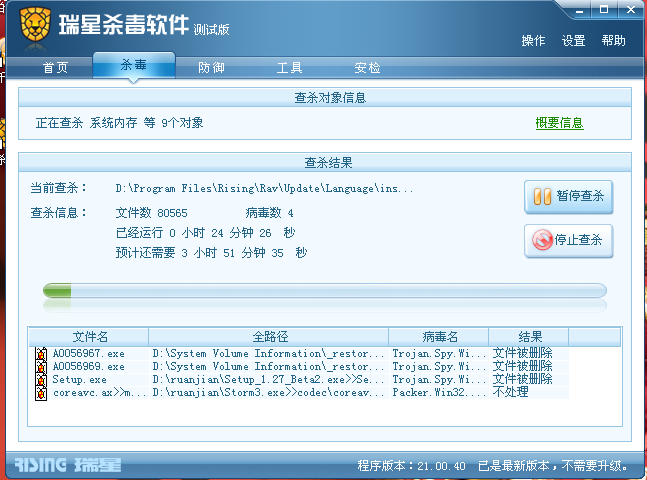Pause scan with 暂停查杀 button

569,196
